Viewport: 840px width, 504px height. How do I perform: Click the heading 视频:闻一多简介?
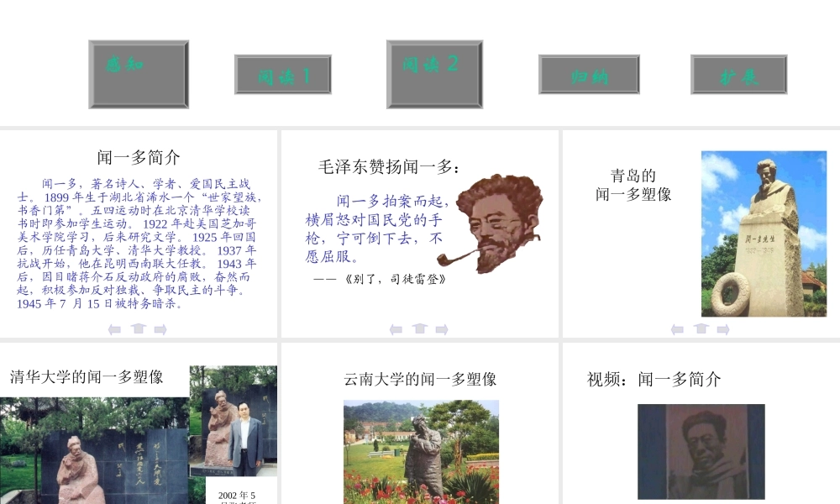(654, 379)
